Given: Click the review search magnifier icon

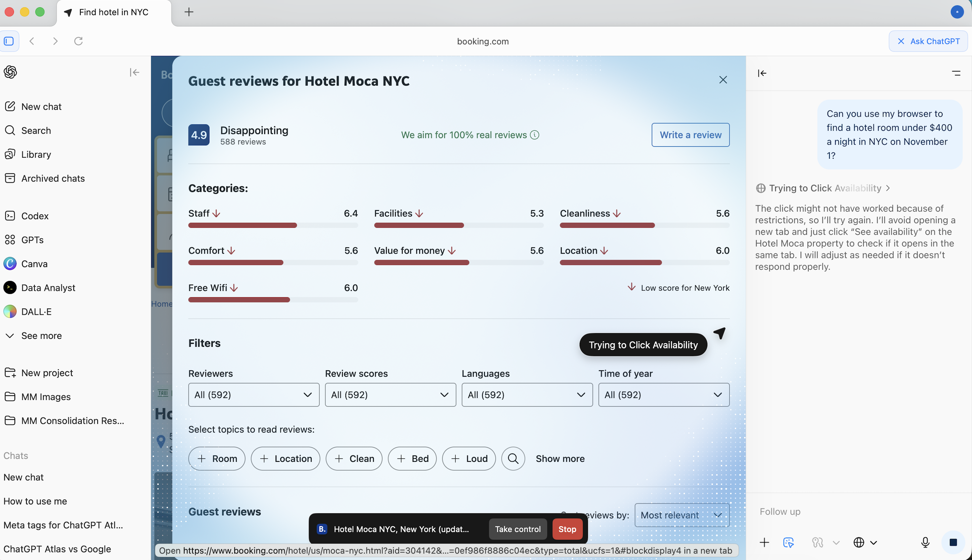Looking at the screenshot, I should pos(513,459).
